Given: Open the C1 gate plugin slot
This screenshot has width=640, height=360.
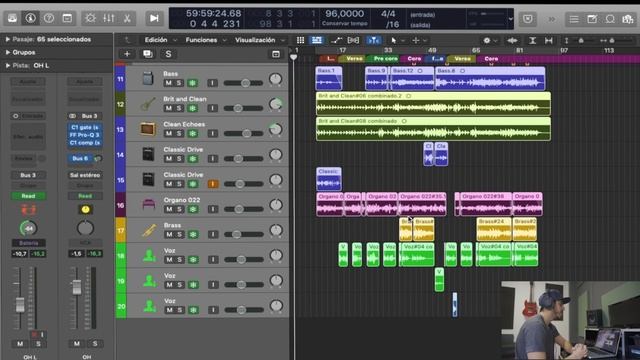Looking at the screenshot, I should coord(84,127).
